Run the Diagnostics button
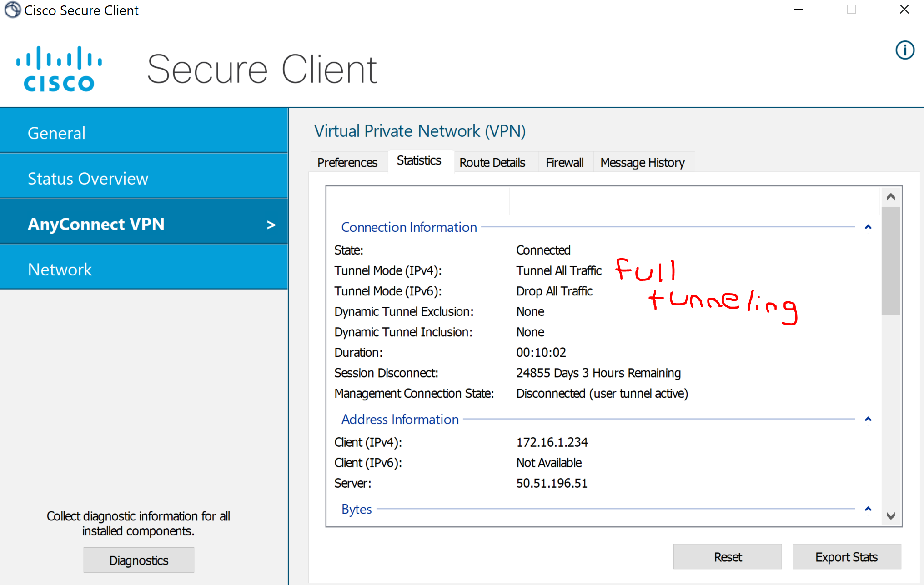This screenshot has width=924, height=585. (139, 560)
